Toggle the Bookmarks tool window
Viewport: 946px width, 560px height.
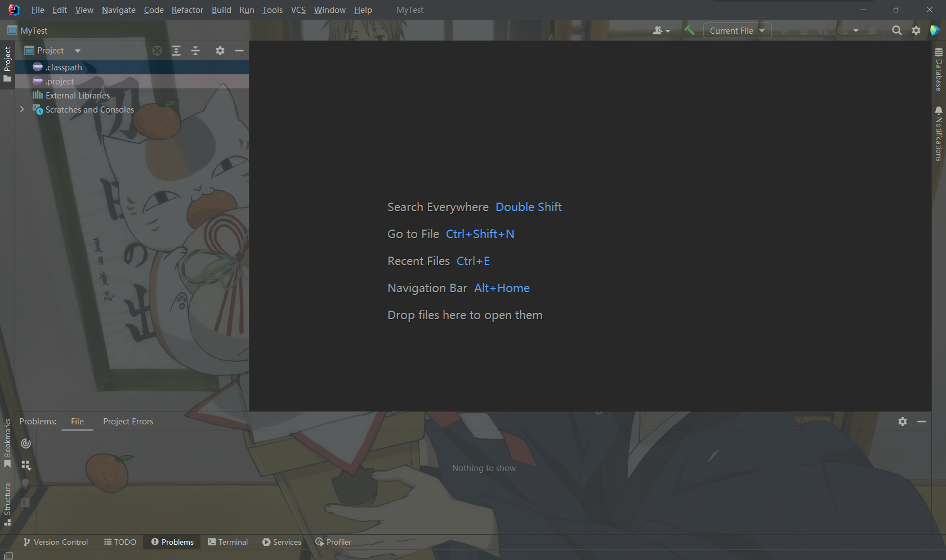7,443
